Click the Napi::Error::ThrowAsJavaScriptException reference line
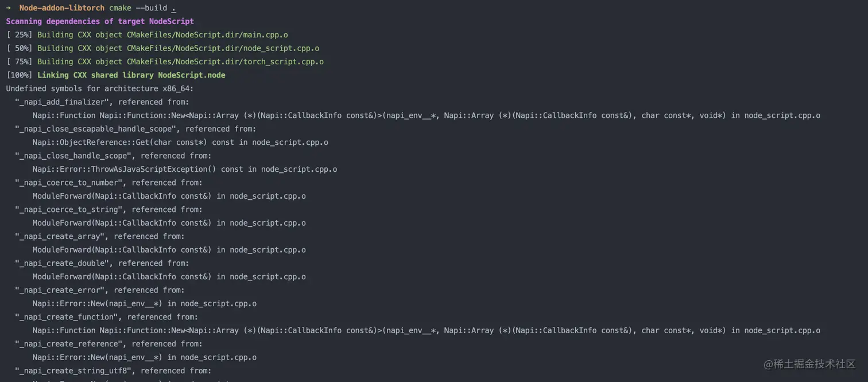The height and width of the screenshot is (382, 868). pyautogui.click(x=184, y=169)
